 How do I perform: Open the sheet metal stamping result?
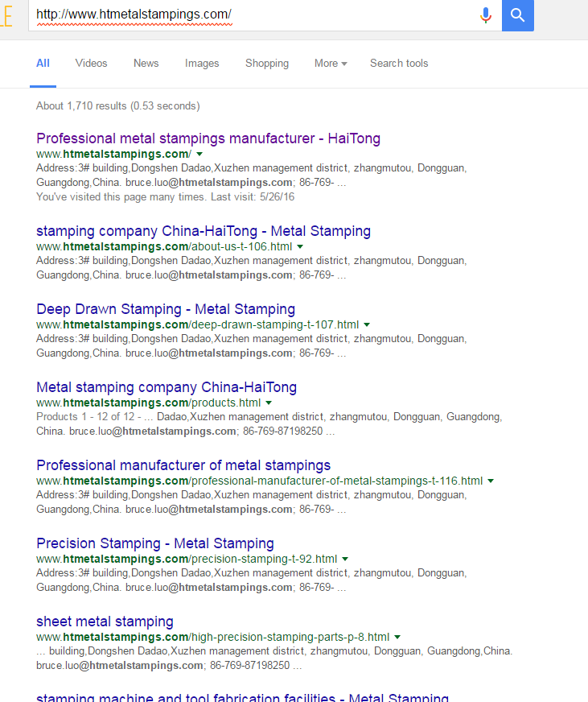click(x=105, y=621)
